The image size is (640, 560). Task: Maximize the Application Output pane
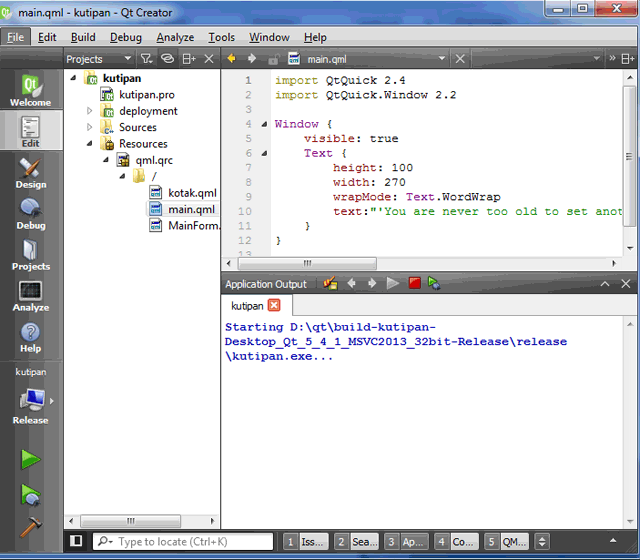coord(605,284)
